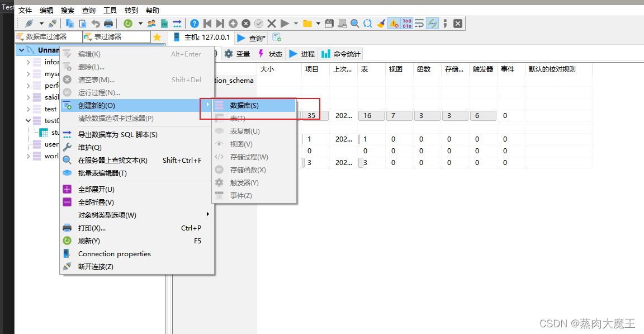Click the broom clear query icon
The image size is (644, 334).
(x=381, y=23)
